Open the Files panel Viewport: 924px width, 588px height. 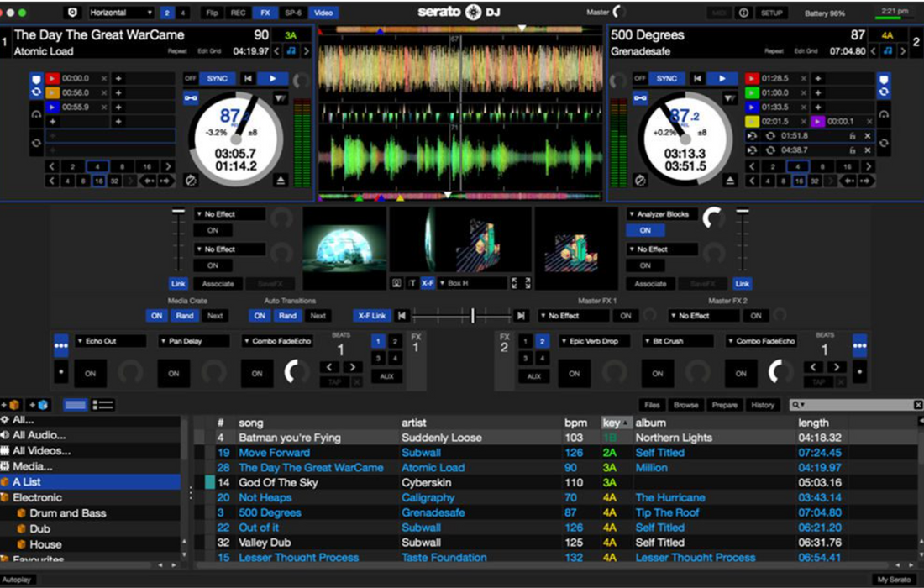[652, 405]
